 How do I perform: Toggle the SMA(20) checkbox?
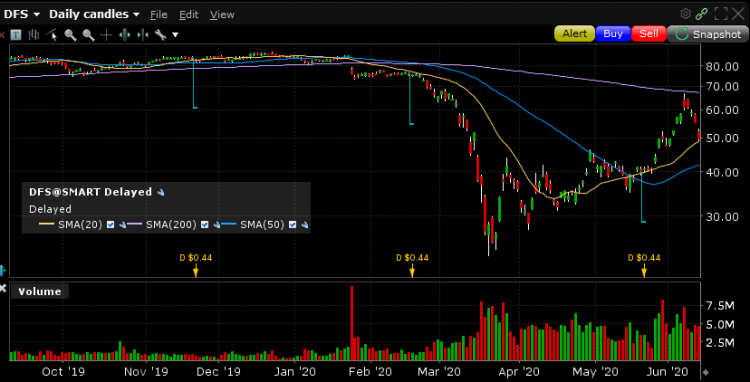coord(110,225)
